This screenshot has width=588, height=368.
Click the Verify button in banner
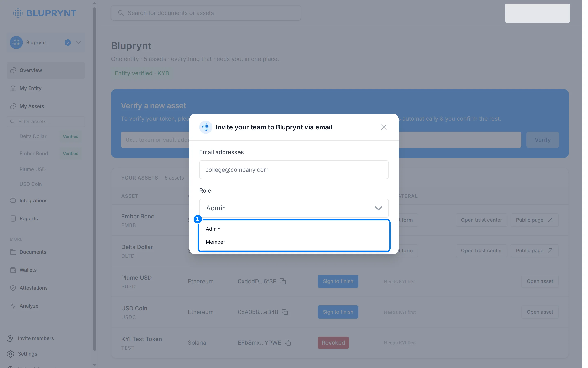click(542, 140)
